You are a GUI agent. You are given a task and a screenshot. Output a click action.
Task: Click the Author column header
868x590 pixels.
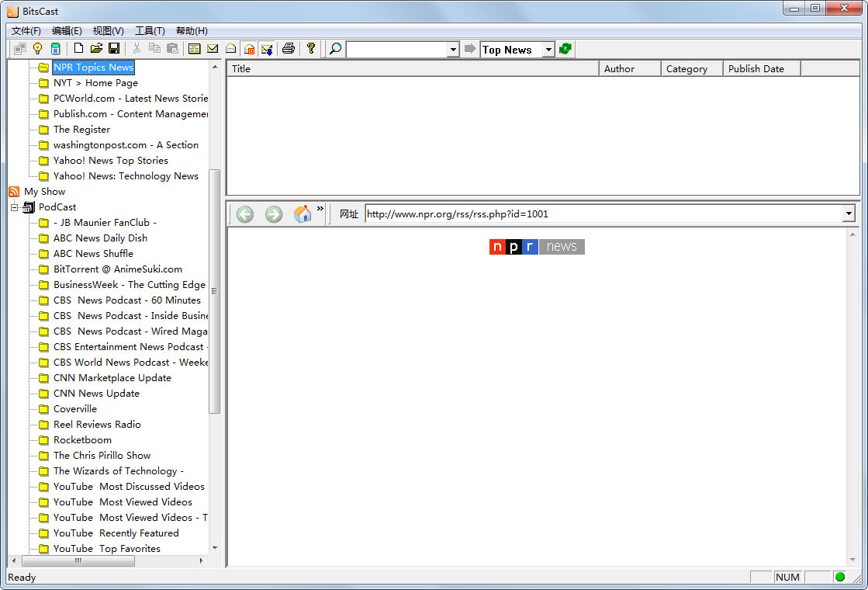point(629,69)
